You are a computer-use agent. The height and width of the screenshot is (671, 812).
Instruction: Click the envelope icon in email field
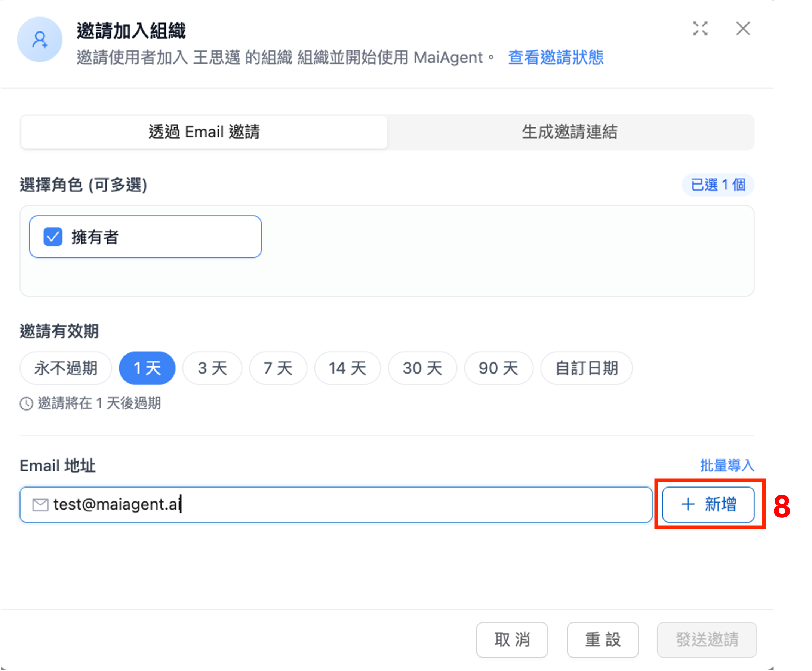point(40,505)
